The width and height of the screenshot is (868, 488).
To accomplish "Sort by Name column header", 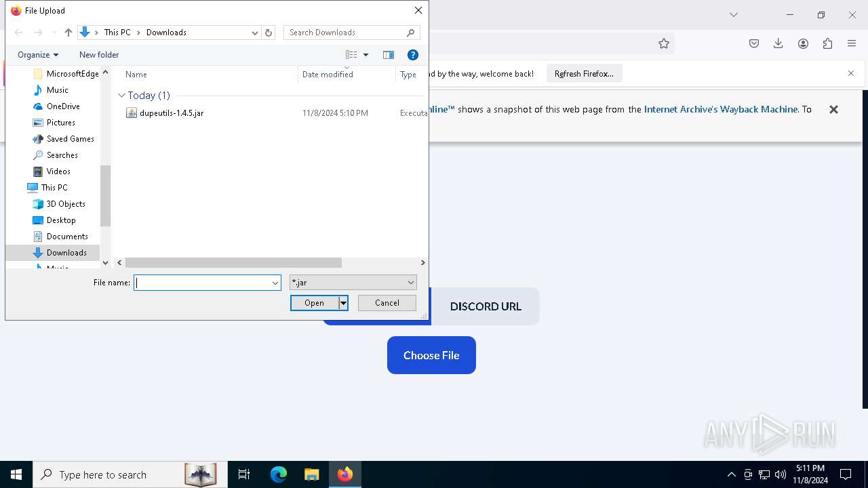I will pyautogui.click(x=136, y=75).
